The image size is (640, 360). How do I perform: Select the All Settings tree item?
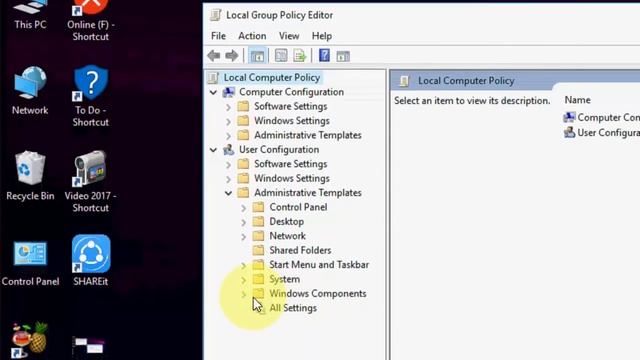[293, 308]
